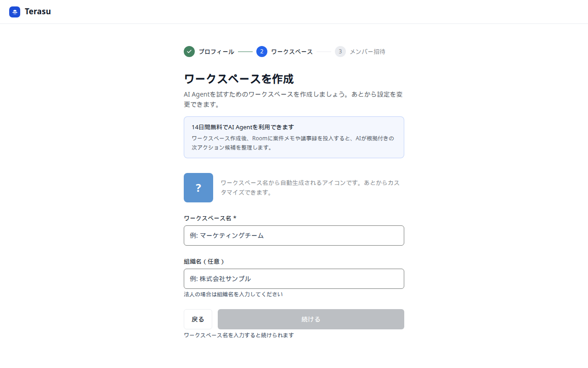The height and width of the screenshot is (368, 588).
Task: Select the メンバー招待 step label
Action: (367, 52)
